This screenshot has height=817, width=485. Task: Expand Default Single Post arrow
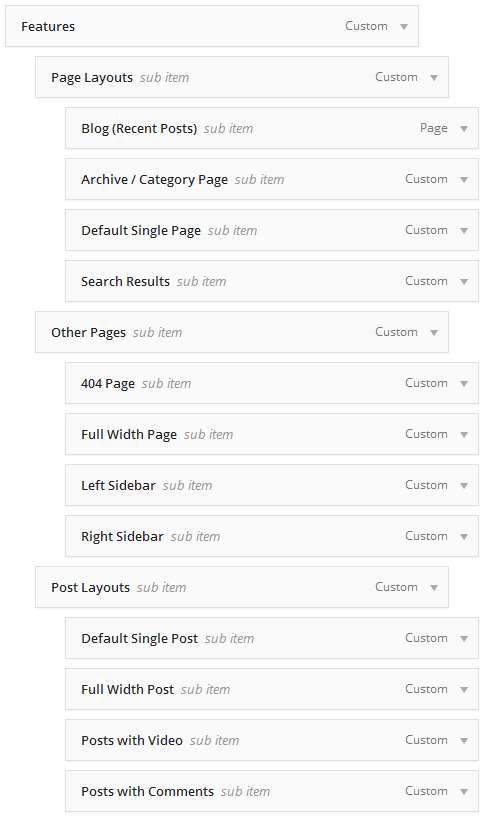[x=464, y=639]
